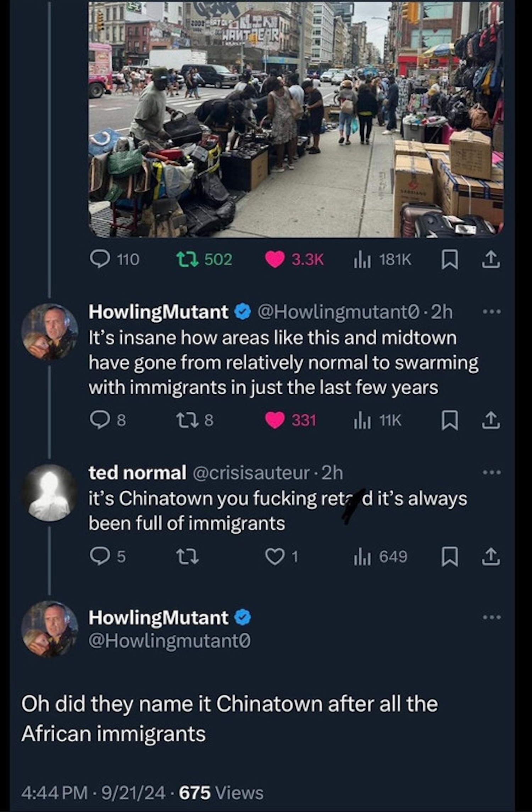Open more options on ted normal's reply
This screenshot has width=532, height=812.
tap(493, 472)
